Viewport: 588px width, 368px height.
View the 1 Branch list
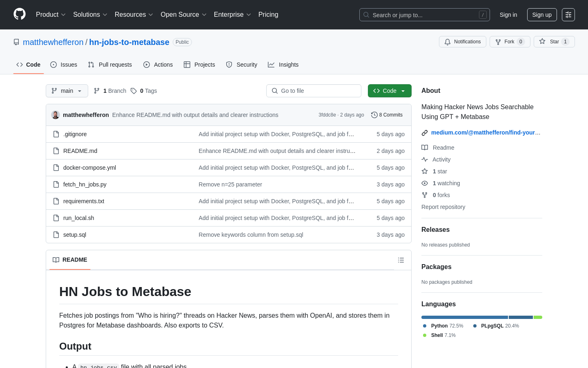point(110,91)
